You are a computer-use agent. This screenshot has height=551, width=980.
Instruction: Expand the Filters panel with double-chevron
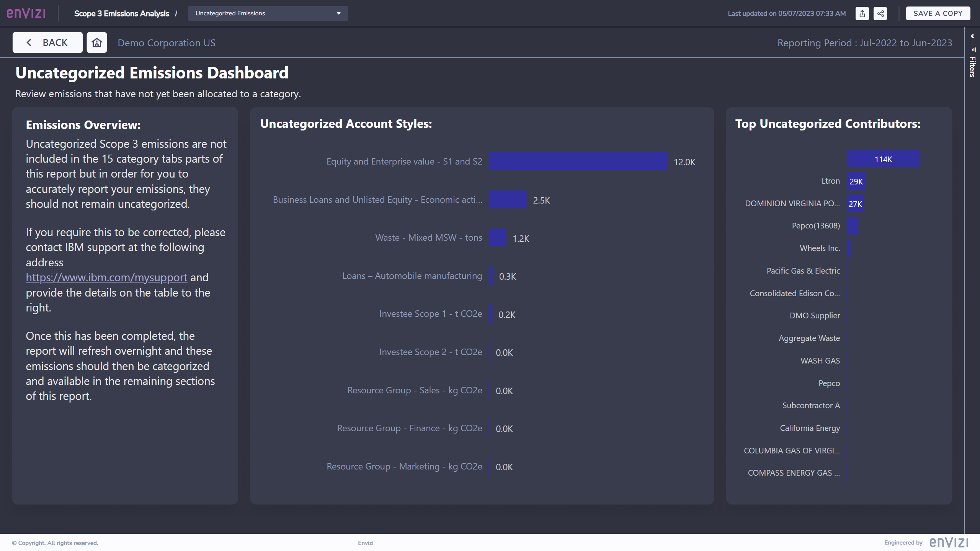(x=972, y=36)
